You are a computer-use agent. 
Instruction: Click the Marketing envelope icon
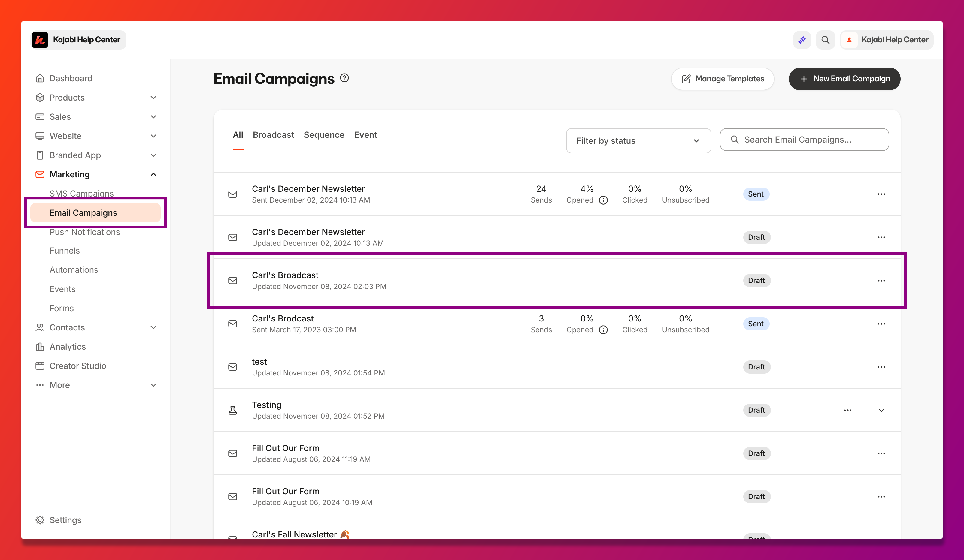[40, 174]
